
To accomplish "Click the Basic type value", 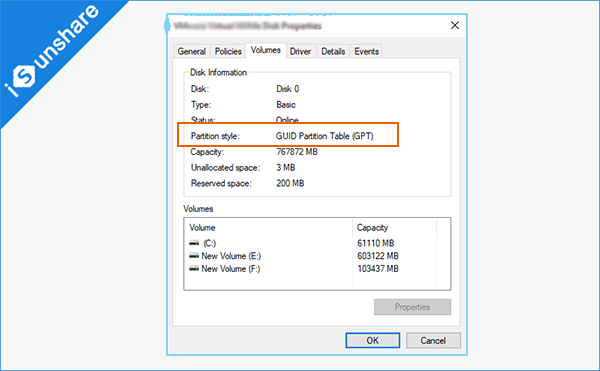I will click(x=286, y=105).
